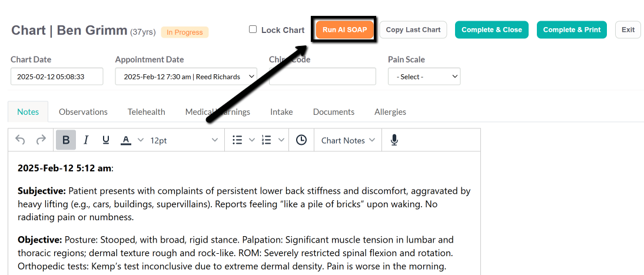Choose text color with the A swatch

point(125,140)
